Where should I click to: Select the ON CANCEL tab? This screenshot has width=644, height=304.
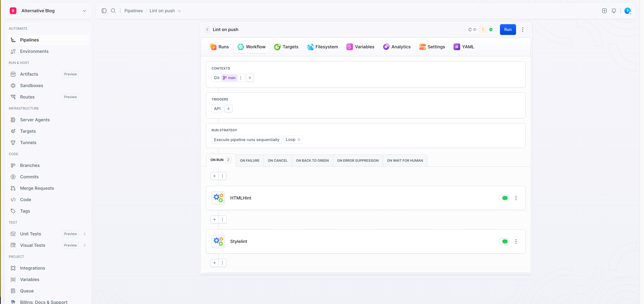(278, 161)
